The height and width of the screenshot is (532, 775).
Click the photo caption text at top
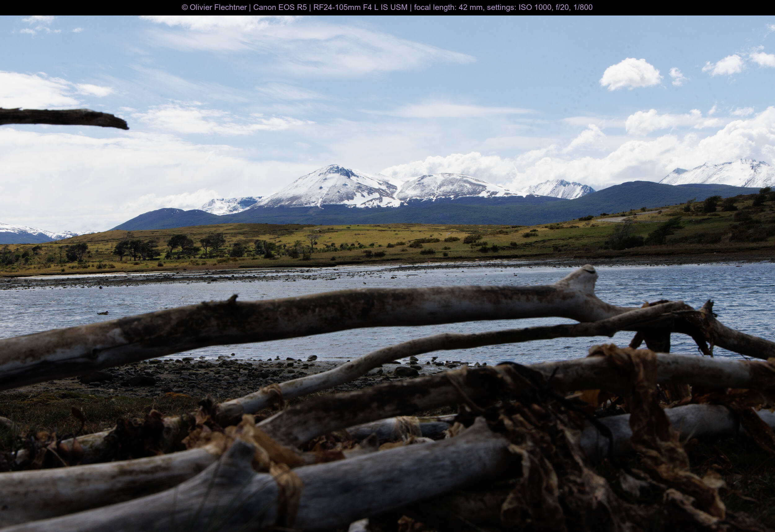pyautogui.click(x=387, y=7)
